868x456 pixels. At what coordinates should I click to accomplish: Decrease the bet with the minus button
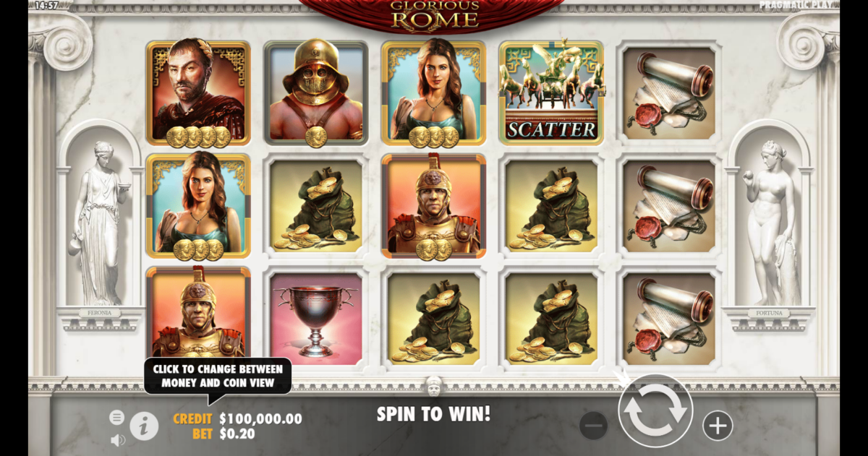594,426
